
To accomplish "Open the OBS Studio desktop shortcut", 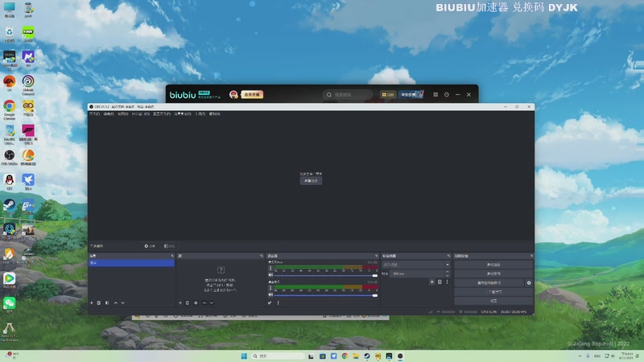I will pyautogui.click(x=9, y=158).
